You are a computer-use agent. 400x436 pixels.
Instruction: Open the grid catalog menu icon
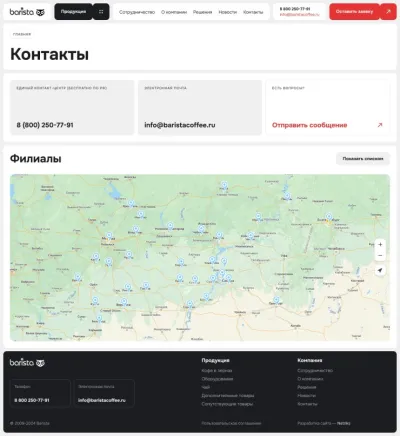101,12
